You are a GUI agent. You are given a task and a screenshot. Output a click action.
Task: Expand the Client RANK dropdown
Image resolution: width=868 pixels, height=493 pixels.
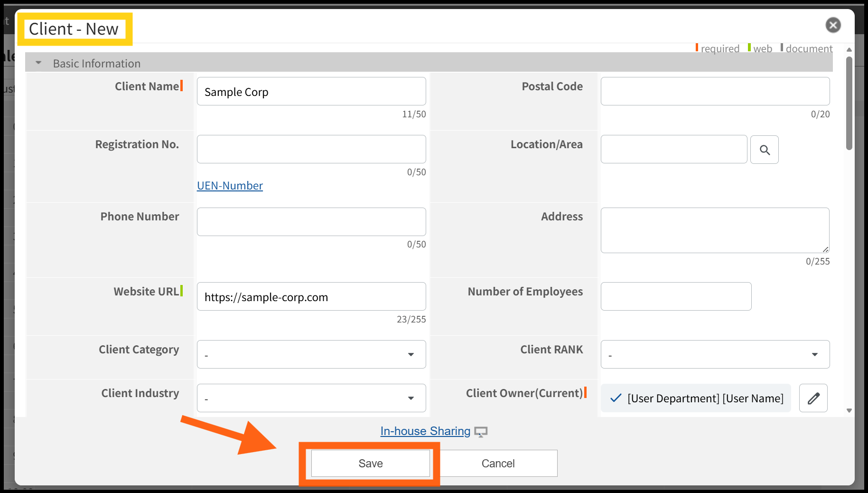click(715, 354)
